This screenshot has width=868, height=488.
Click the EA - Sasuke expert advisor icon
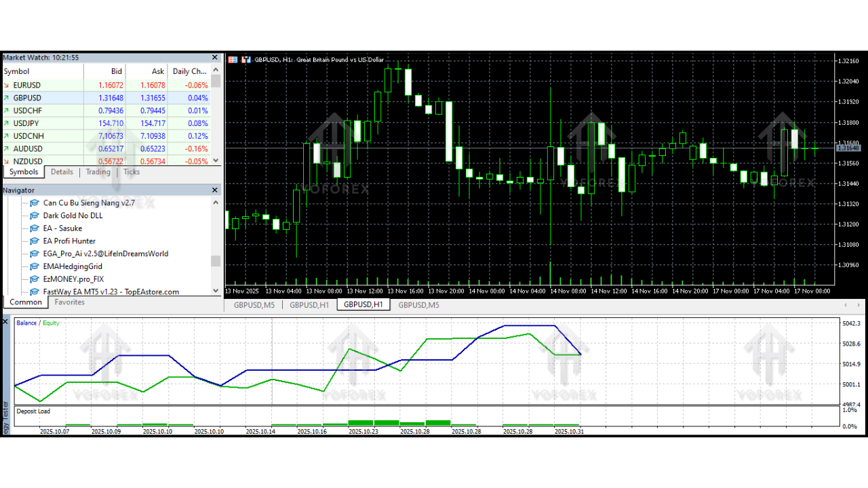(x=35, y=228)
